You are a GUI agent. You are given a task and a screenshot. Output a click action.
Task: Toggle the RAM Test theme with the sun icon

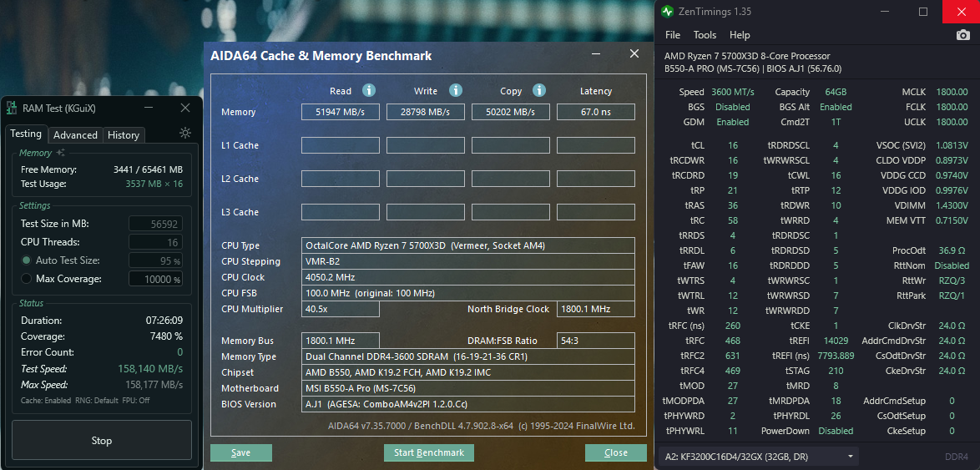(185, 133)
